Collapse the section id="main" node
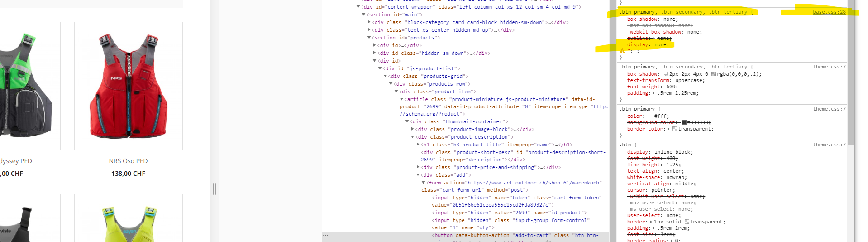 pyautogui.click(x=363, y=15)
